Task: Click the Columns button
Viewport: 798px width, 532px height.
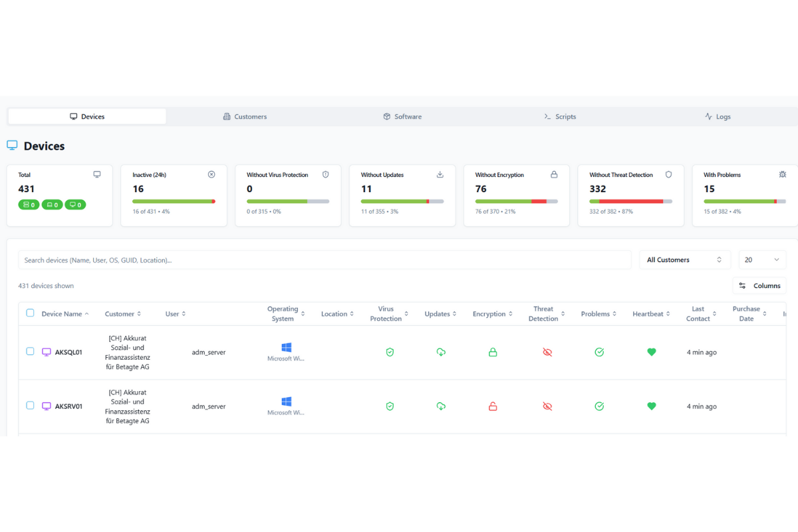Action: [x=759, y=286]
